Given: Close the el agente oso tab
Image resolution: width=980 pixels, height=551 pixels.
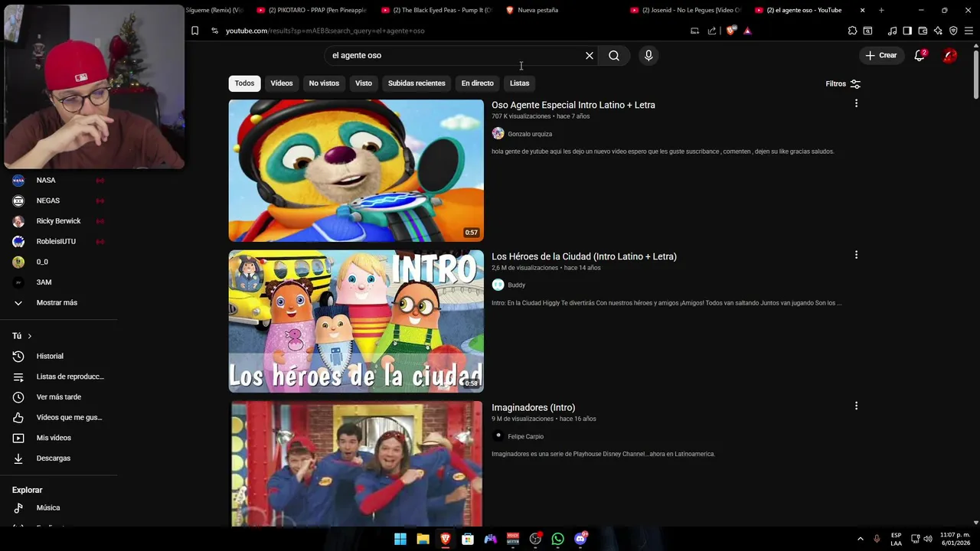Looking at the screenshot, I should coord(863,10).
